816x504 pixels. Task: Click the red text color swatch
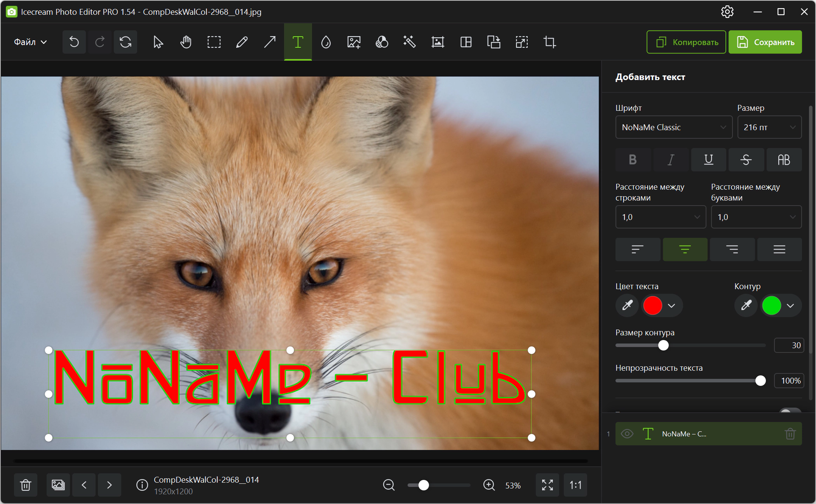pyautogui.click(x=653, y=305)
